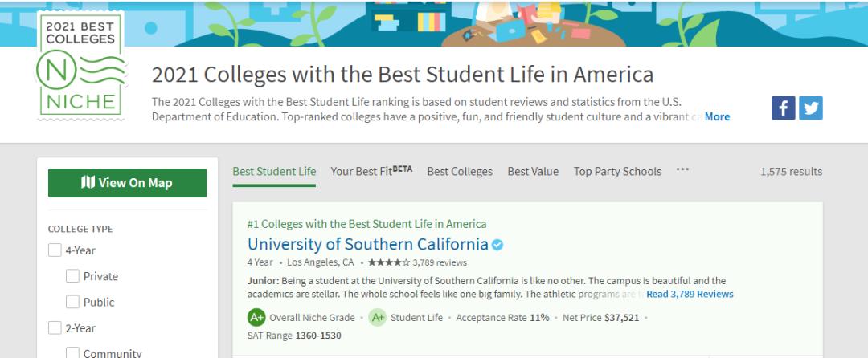Switch to the Best Colleges tab
This screenshot has width=868, height=358.
(x=460, y=171)
